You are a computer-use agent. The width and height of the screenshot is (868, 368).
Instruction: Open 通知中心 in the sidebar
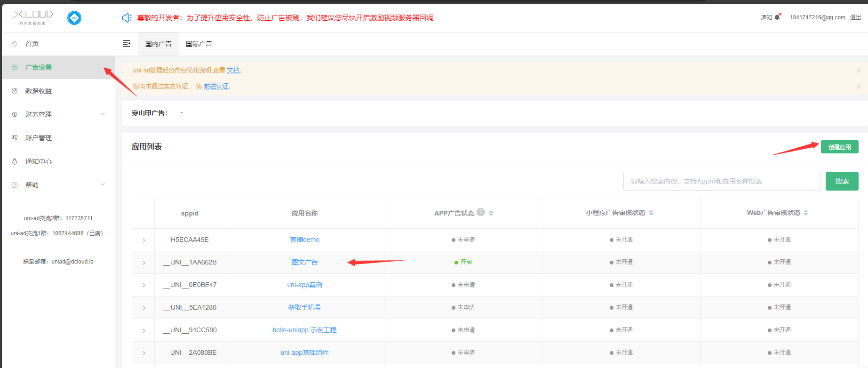[58, 161]
